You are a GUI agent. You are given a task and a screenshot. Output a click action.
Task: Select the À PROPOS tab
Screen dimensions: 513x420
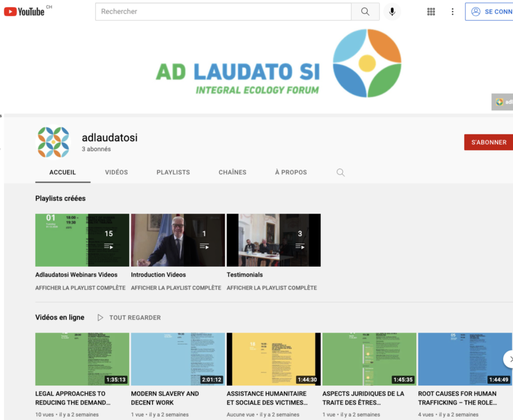click(291, 172)
